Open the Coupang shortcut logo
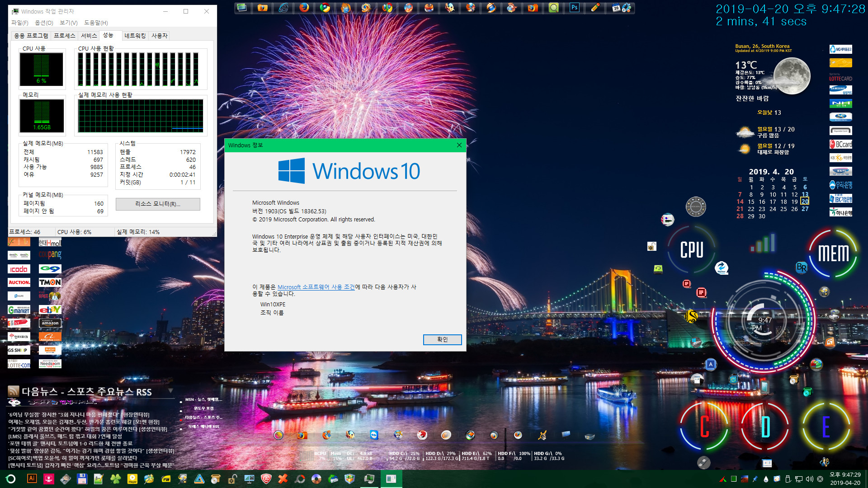Screen dimensions: 868x488 pyautogui.click(x=50, y=255)
